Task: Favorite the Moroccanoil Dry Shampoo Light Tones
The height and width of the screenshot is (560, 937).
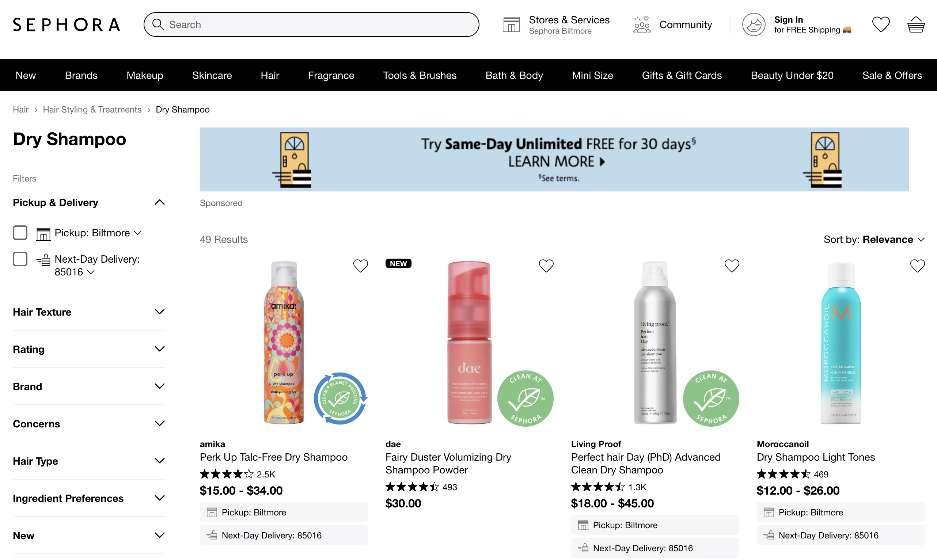Action: click(x=917, y=266)
